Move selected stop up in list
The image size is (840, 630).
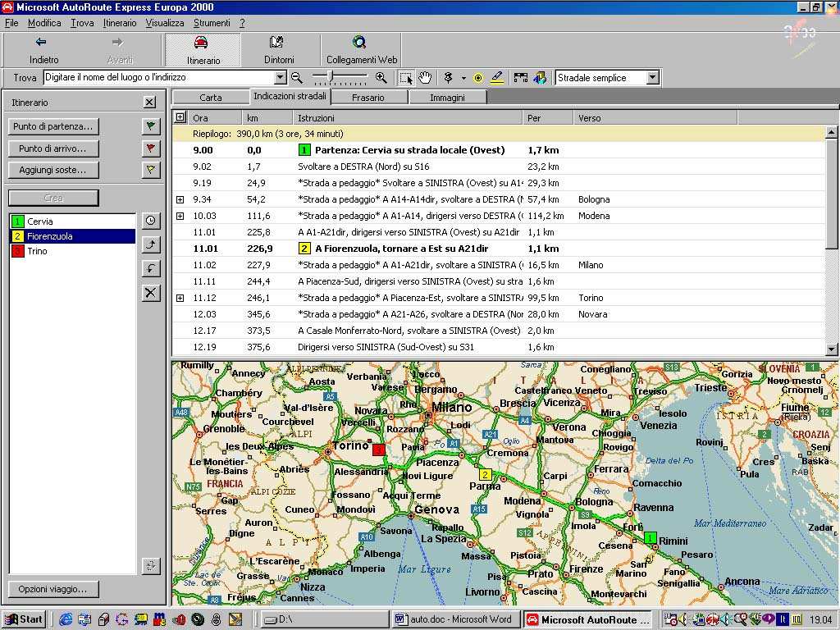point(151,245)
